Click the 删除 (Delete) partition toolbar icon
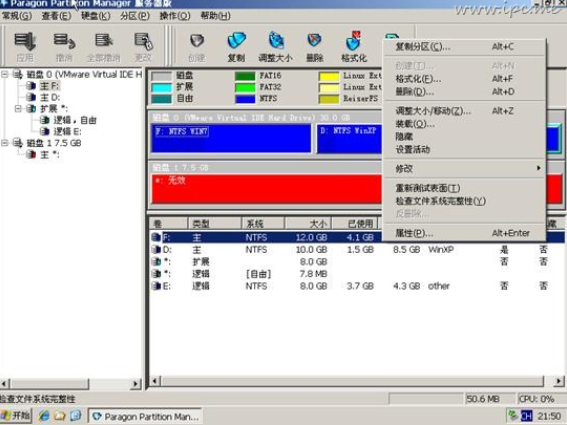 tap(315, 47)
